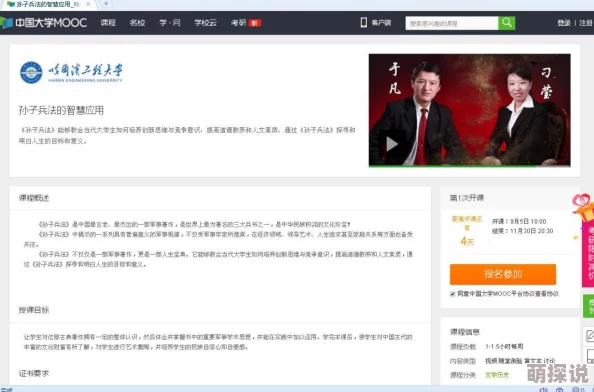This screenshot has height=392, width=594.
Task: Click the 注册 link
Action: click(x=586, y=23)
